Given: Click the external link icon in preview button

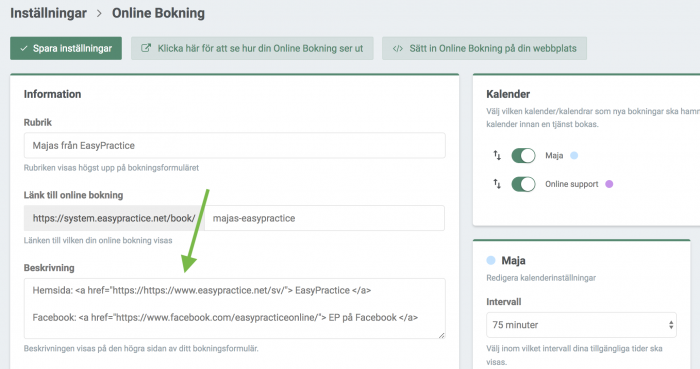Looking at the screenshot, I should (146, 48).
